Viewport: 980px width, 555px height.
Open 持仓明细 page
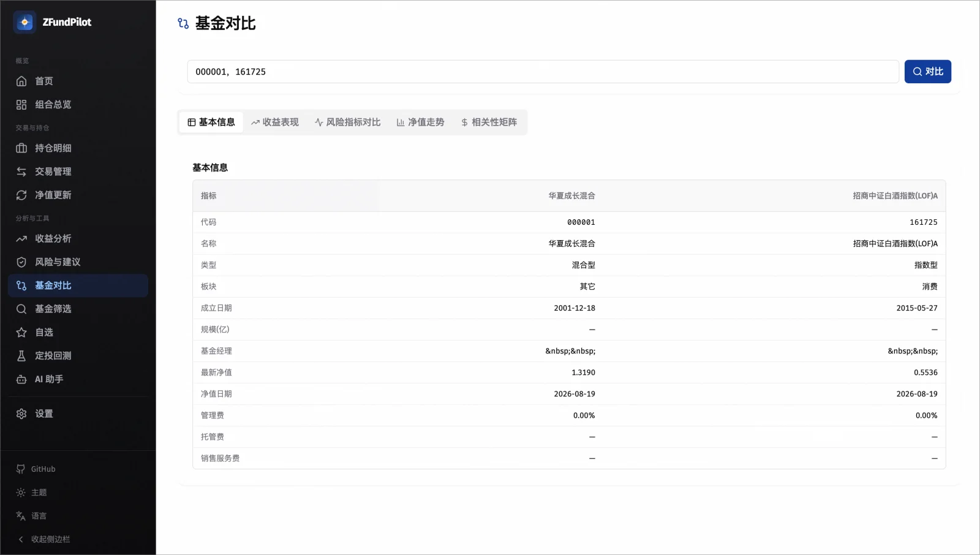point(78,148)
